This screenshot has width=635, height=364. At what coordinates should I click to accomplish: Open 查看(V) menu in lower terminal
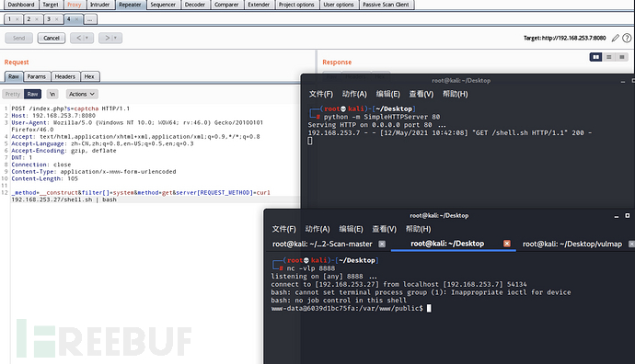pos(385,229)
